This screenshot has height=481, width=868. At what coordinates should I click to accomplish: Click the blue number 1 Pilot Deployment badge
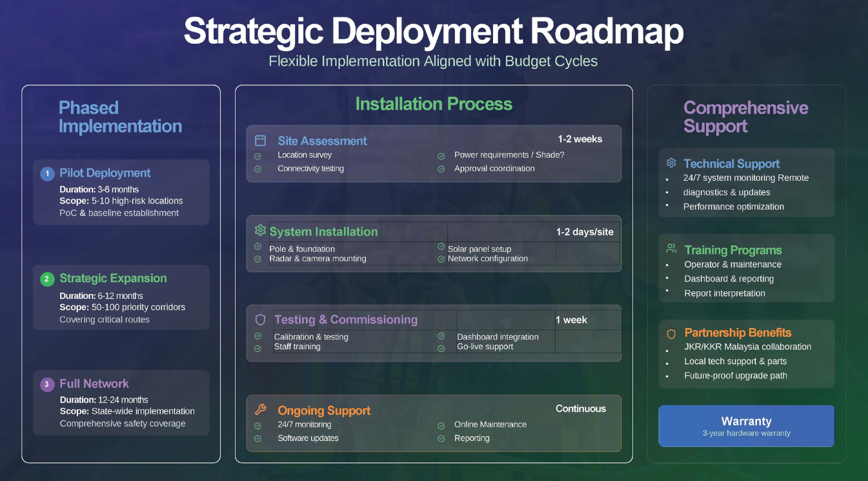pyautogui.click(x=47, y=173)
